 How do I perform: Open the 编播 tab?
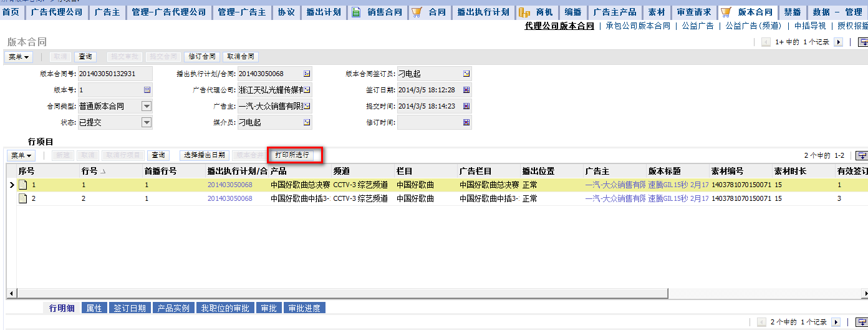click(x=573, y=12)
